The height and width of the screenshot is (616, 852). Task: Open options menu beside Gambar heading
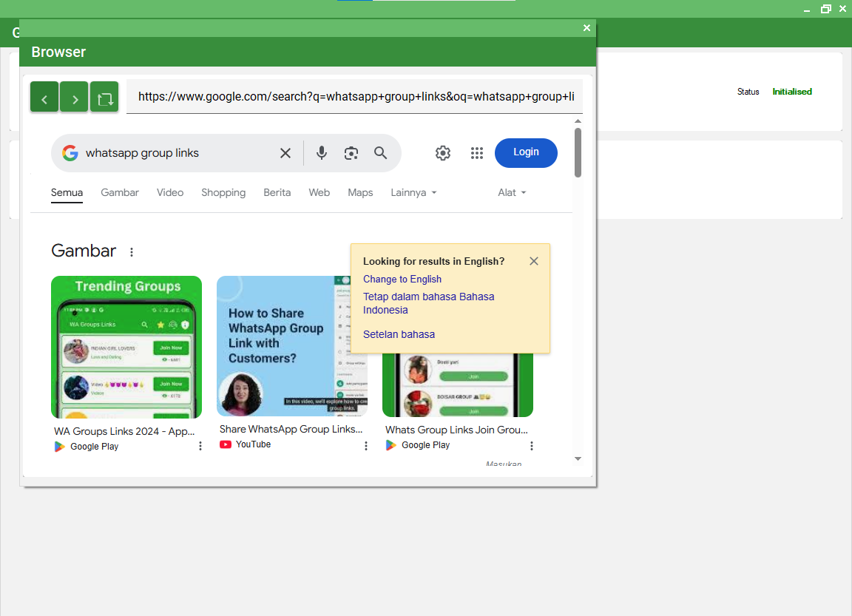coord(132,252)
